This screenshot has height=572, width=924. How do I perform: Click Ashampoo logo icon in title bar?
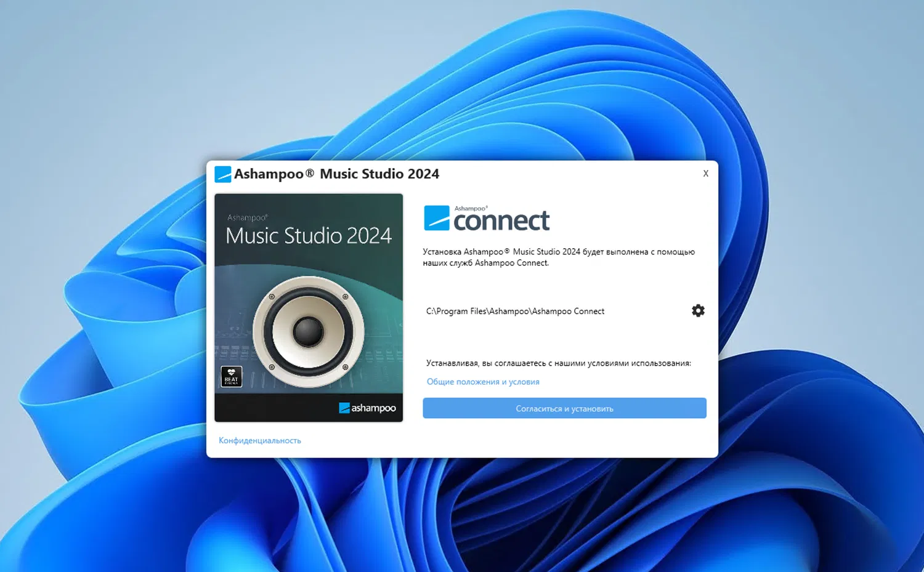(223, 174)
